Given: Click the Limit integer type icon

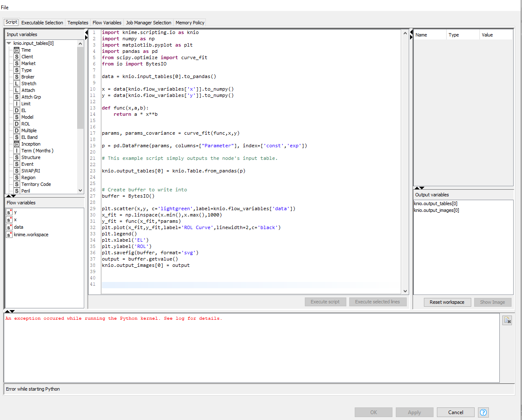Looking at the screenshot, I should (x=16, y=104).
